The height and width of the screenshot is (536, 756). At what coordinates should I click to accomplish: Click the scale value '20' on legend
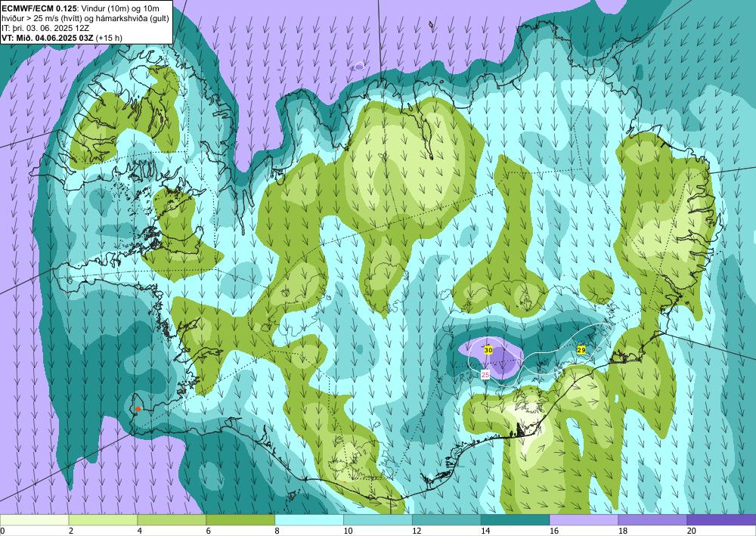pos(692,531)
